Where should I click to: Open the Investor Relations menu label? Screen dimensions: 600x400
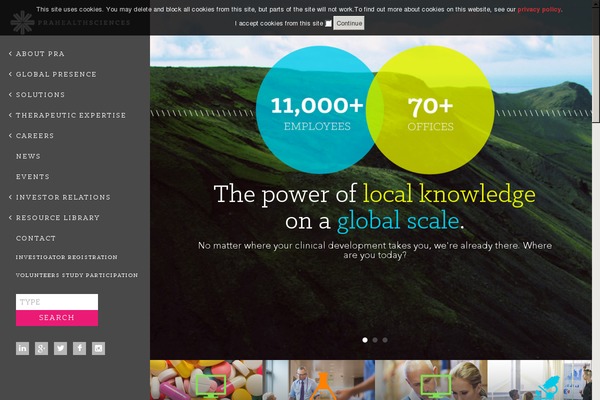click(63, 197)
